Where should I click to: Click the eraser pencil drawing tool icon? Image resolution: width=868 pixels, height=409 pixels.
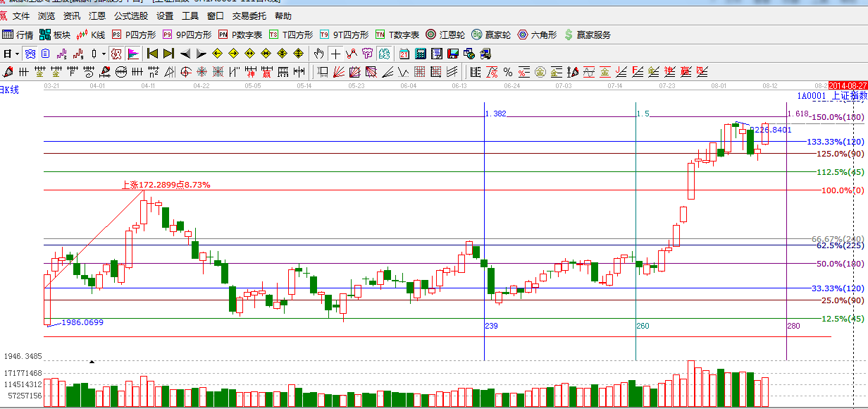8,71
